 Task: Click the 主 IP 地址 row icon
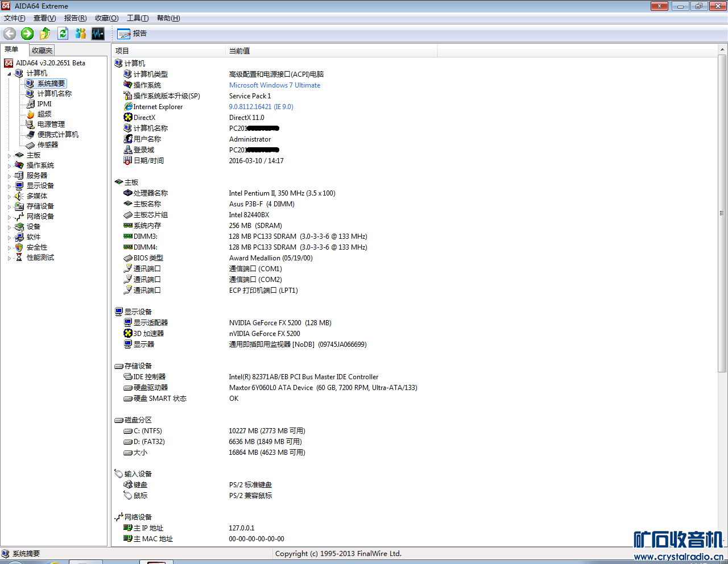(x=128, y=528)
